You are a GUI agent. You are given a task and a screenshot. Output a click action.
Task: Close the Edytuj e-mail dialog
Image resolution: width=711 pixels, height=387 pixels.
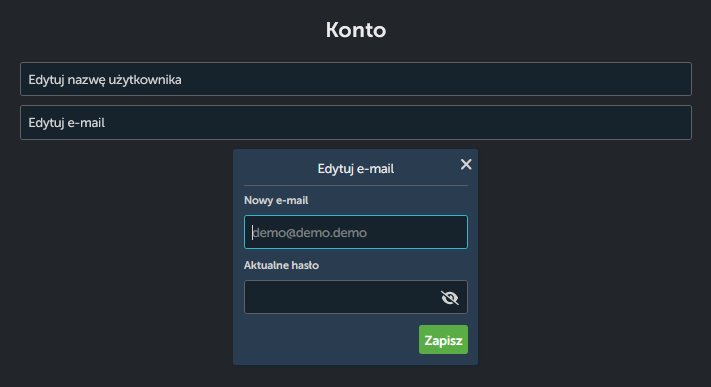coord(466,164)
